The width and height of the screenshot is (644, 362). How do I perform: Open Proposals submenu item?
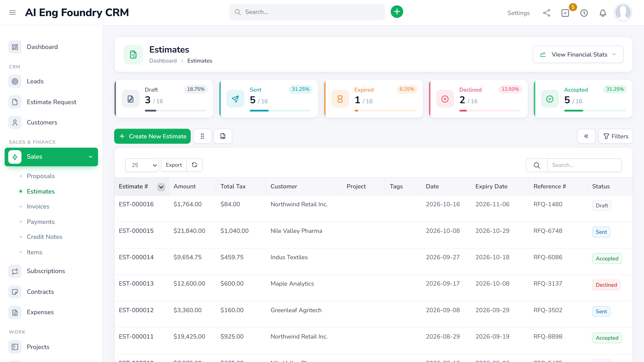click(41, 176)
